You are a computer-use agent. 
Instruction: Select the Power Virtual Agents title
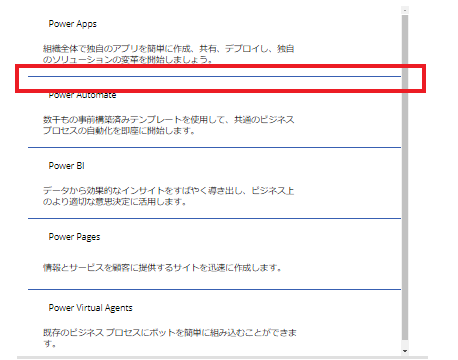pyautogui.click(x=90, y=308)
